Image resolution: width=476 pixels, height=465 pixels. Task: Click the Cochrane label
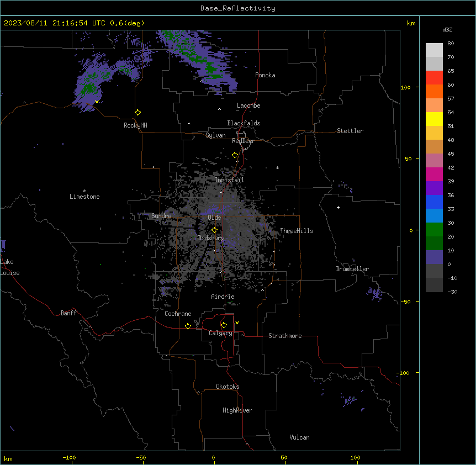(178, 314)
